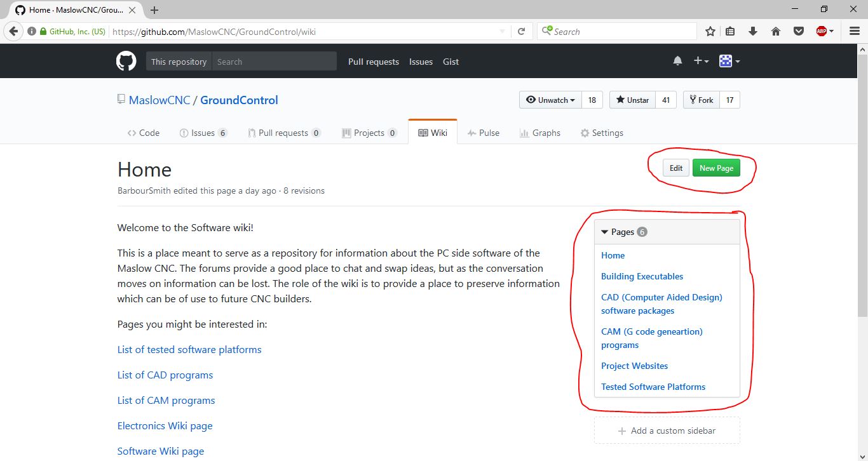This screenshot has height=461, width=868.
Task: Open Project Websites page
Action: tap(634, 366)
